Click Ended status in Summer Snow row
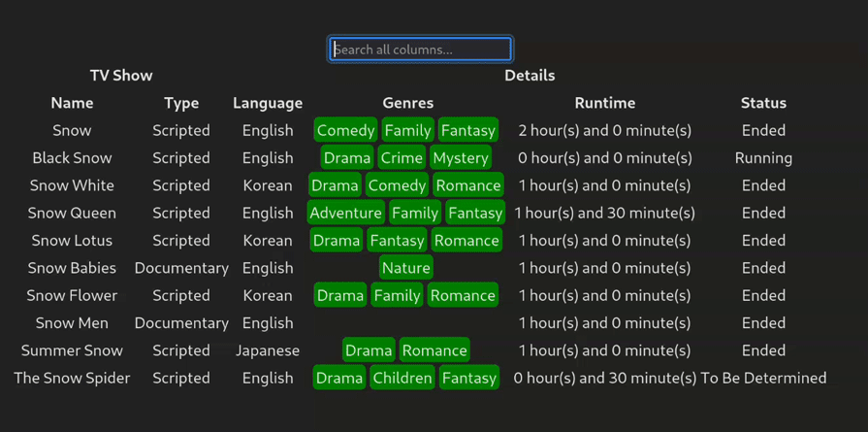868x432 pixels. pos(763,350)
